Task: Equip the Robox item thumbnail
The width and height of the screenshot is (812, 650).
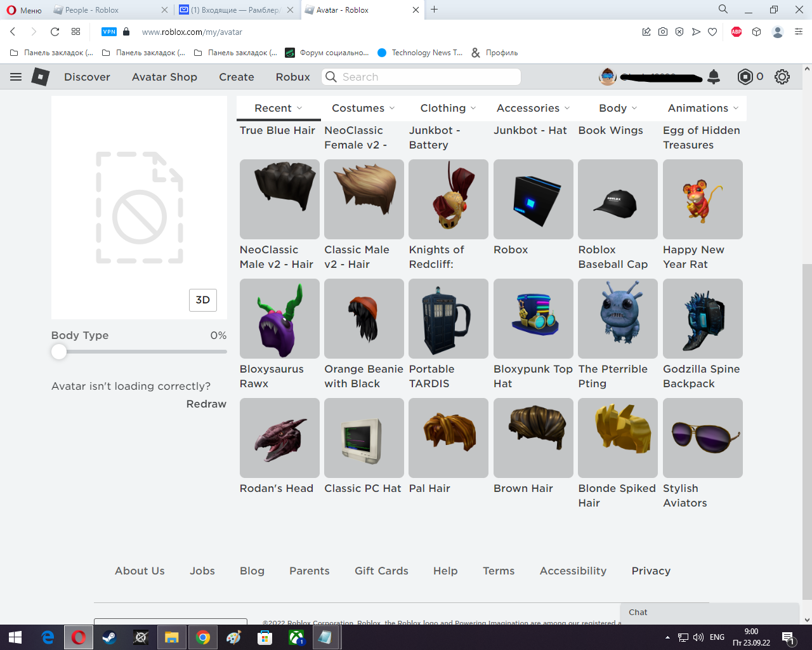Action: click(534, 199)
